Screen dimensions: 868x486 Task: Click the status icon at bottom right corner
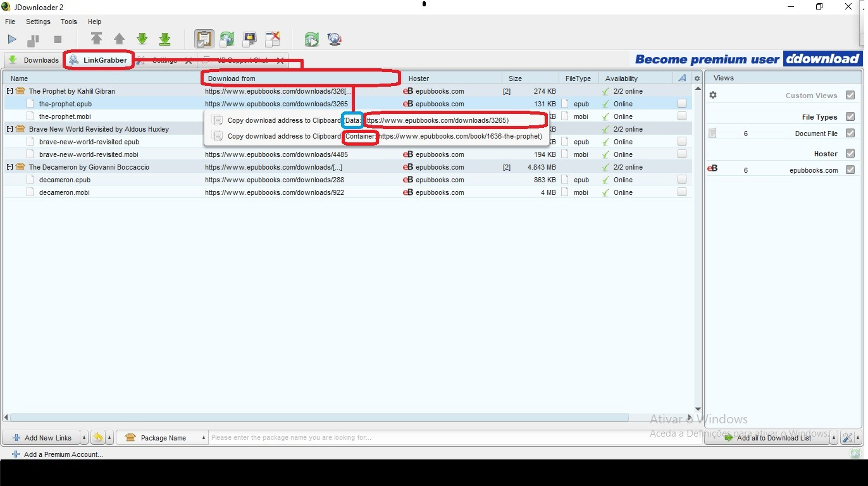(x=855, y=454)
